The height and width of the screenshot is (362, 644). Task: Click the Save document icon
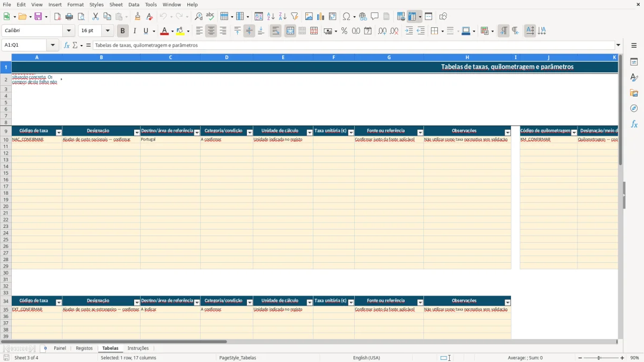click(x=38, y=17)
